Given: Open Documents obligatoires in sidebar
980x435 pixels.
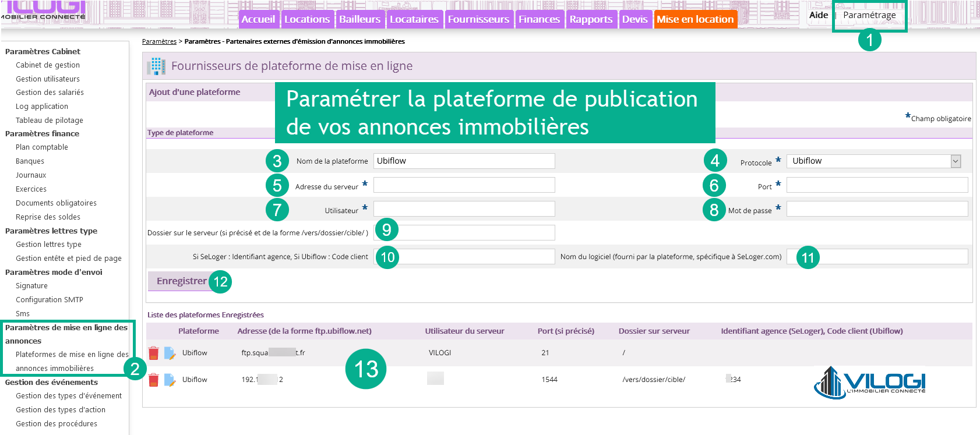Looking at the screenshot, I should [56, 203].
